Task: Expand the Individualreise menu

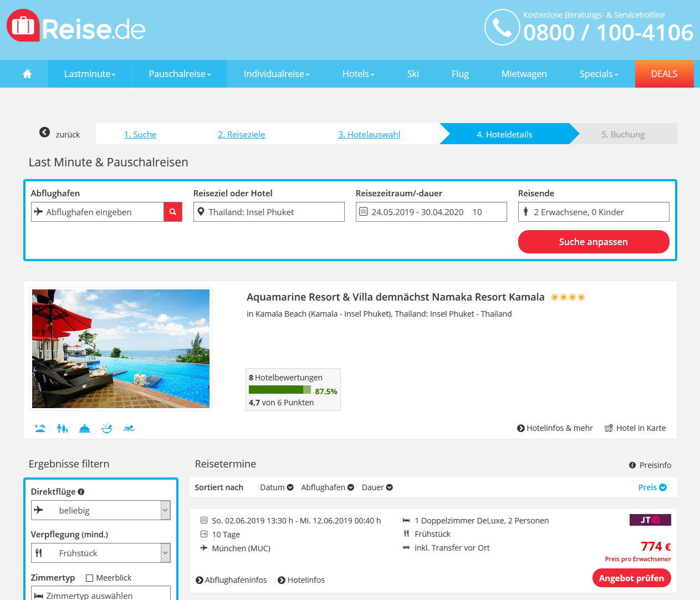Action: tap(277, 74)
